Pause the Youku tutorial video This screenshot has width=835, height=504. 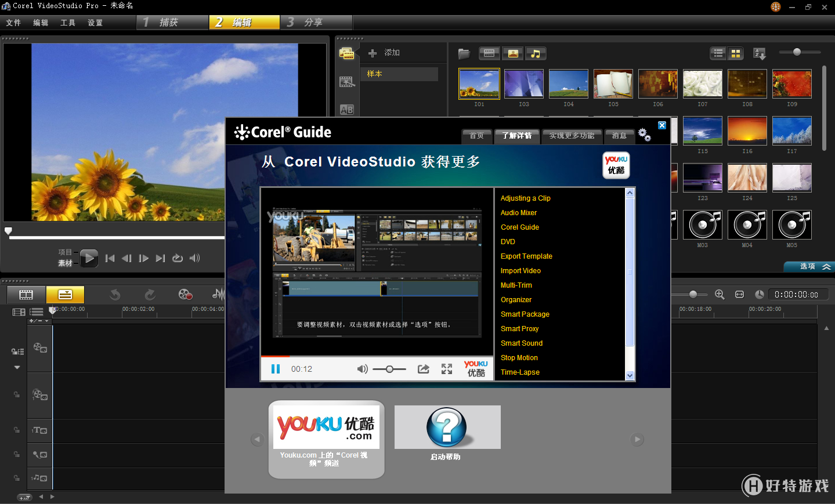click(x=276, y=369)
